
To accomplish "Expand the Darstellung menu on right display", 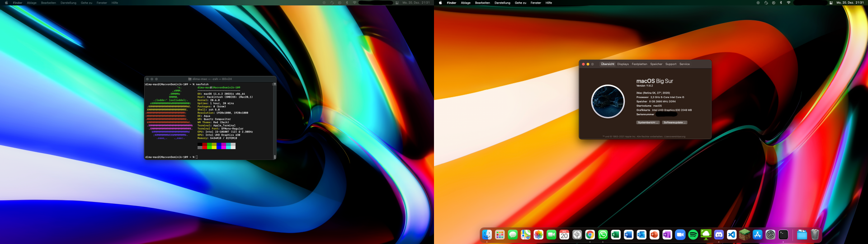I will [502, 3].
